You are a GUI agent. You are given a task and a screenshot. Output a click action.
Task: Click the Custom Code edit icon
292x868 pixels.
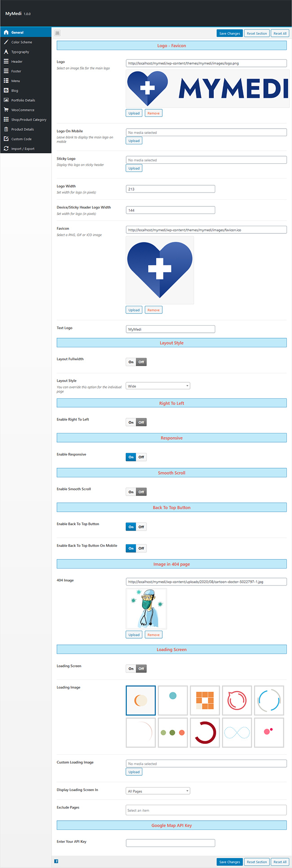pyautogui.click(x=6, y=139)
